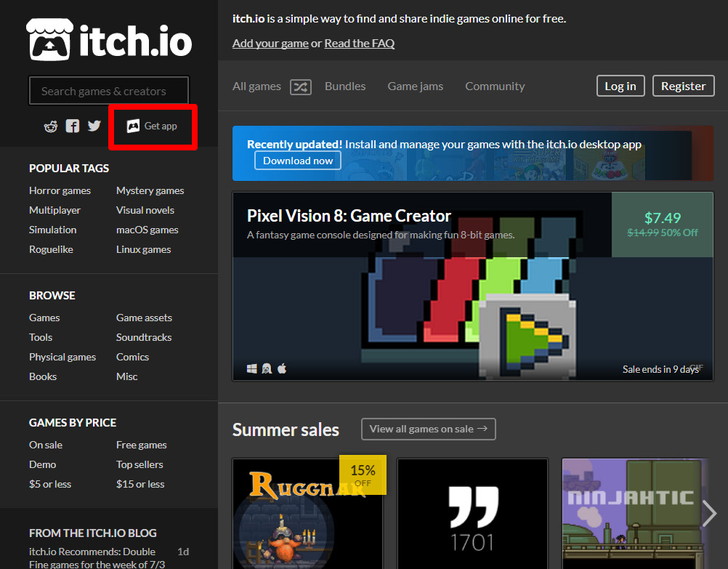728x569 pixels.
Task: Click the Linux platform icon on featured game
Action: pos(267,369)
